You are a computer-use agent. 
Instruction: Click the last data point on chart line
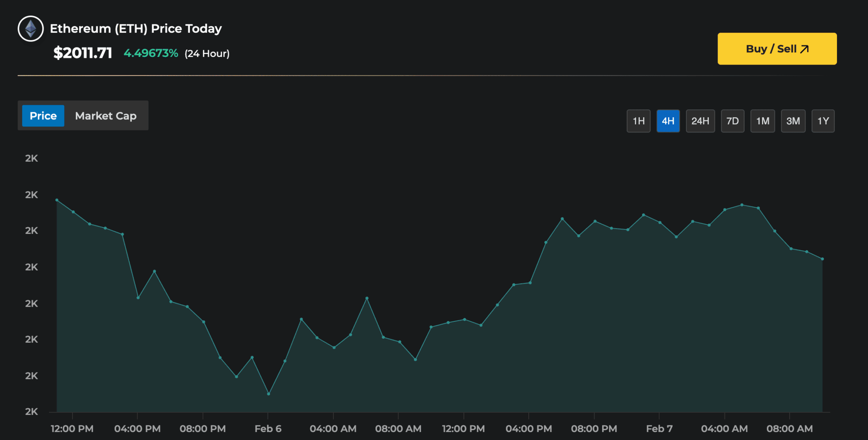coord(822,259)
